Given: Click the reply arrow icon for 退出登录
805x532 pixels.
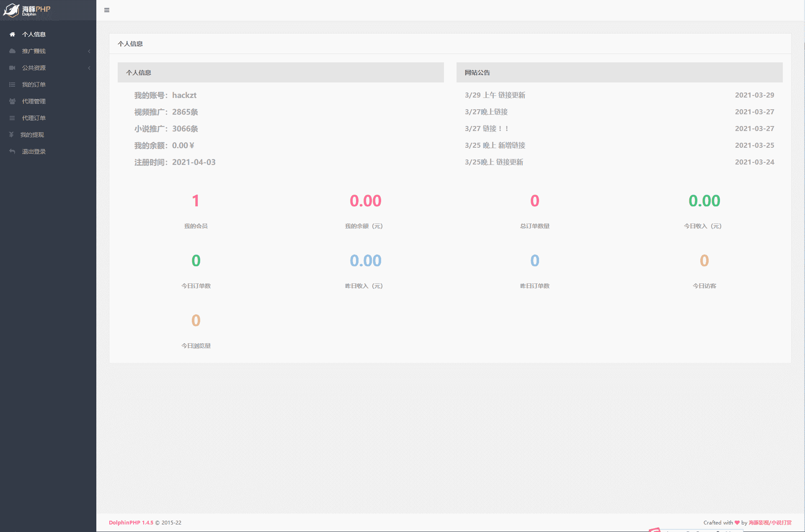Looking at the screenshot, I should 12,152.
